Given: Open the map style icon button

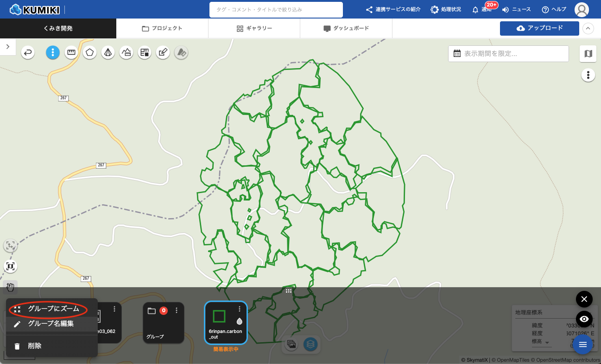Looking at the screenshot, I should pos(588,54).
